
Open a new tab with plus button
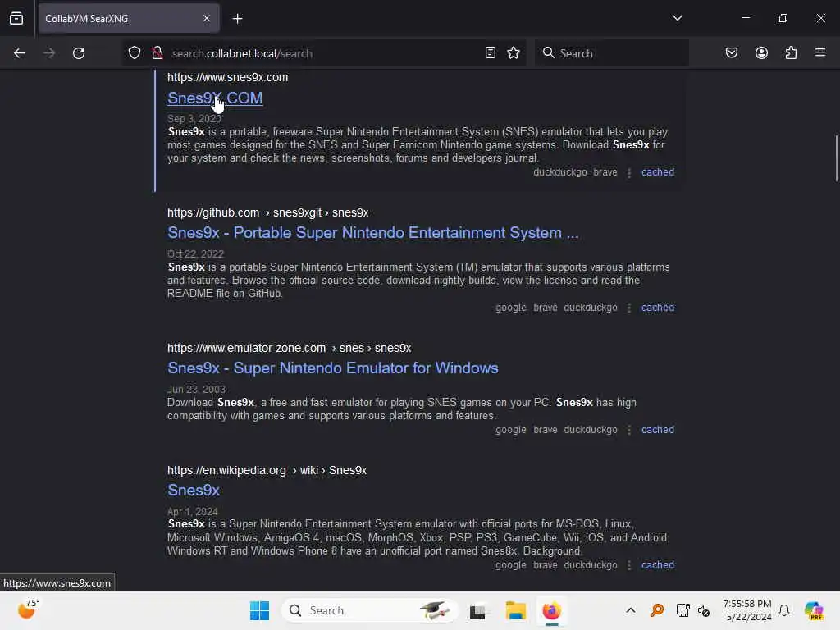237,19
